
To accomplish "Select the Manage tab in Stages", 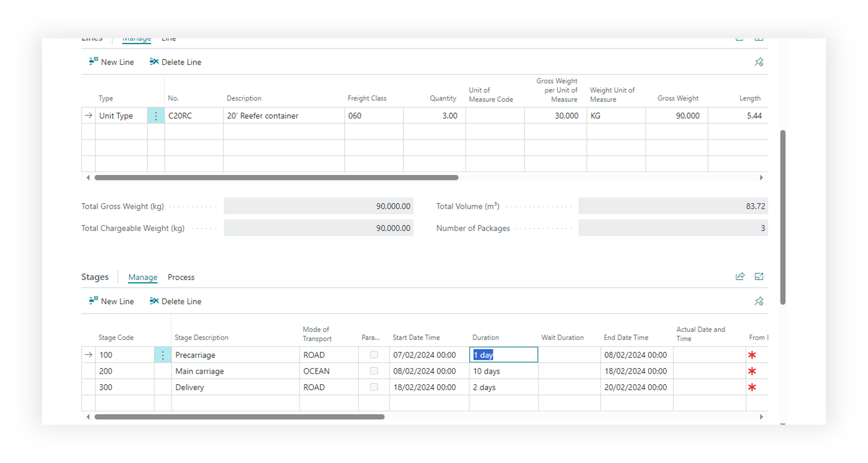I will pos(143,277).
